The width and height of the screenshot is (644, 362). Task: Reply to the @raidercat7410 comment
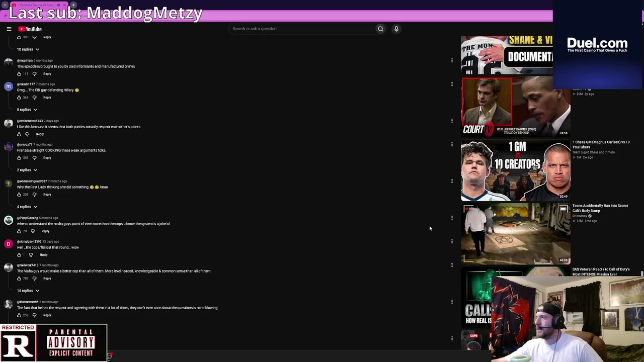[47, 279]
